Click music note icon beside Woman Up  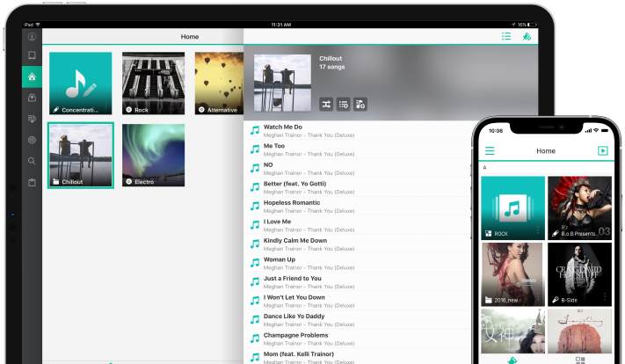[255, 263]
